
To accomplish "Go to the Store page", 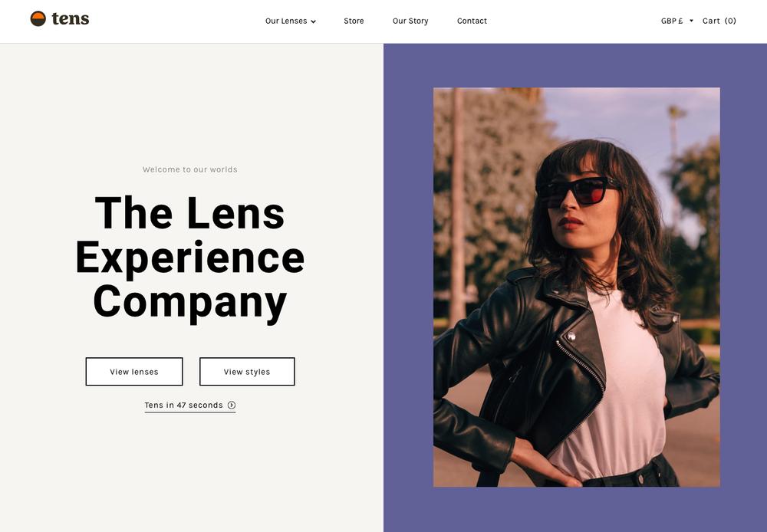I will [x=354, y=21].
